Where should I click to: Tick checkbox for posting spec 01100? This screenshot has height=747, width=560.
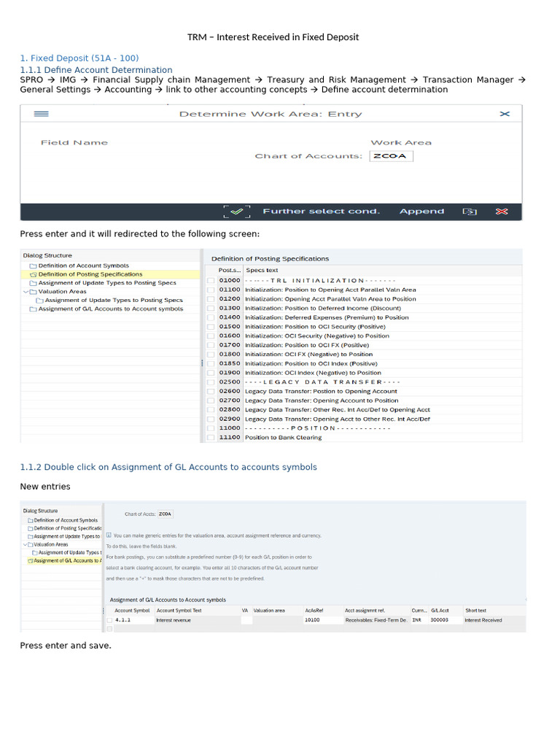211,290
